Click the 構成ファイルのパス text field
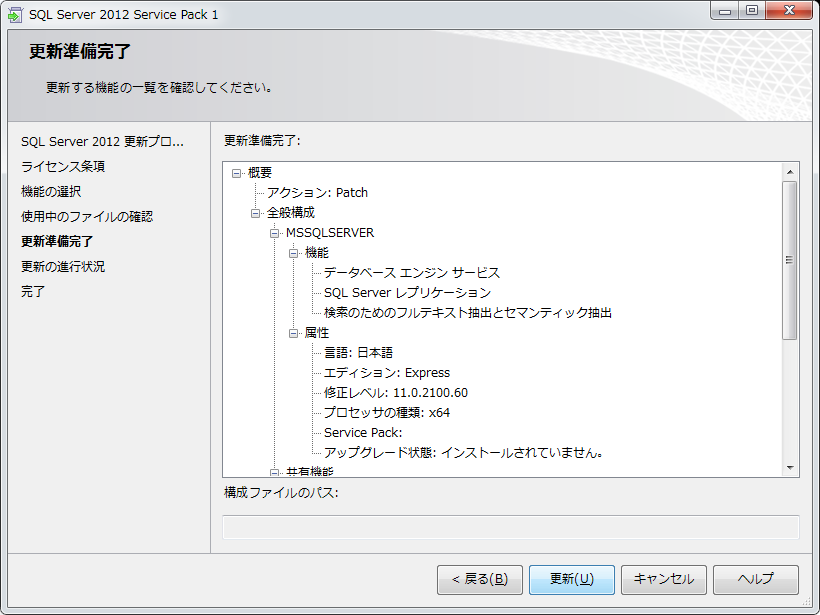Screen dimensions: 820x615 [510, 527]
